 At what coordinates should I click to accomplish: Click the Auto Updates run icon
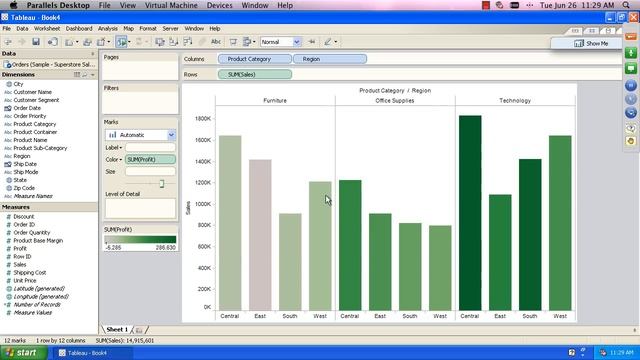[121, 42]
